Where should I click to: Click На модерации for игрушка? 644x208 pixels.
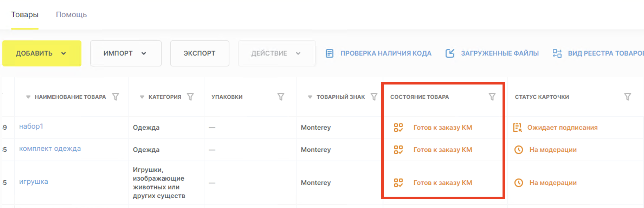[553, 183]
